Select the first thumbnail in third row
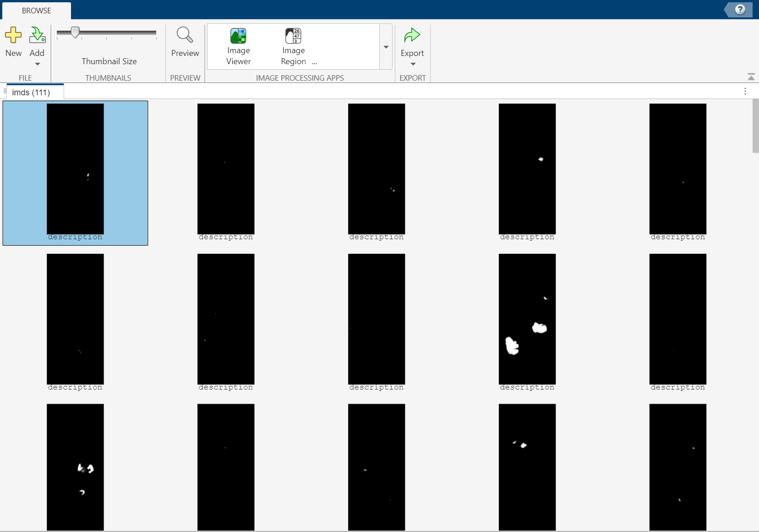Image resolution: width=759 pixels, height=532 pixels. click(x=75, y=466)
